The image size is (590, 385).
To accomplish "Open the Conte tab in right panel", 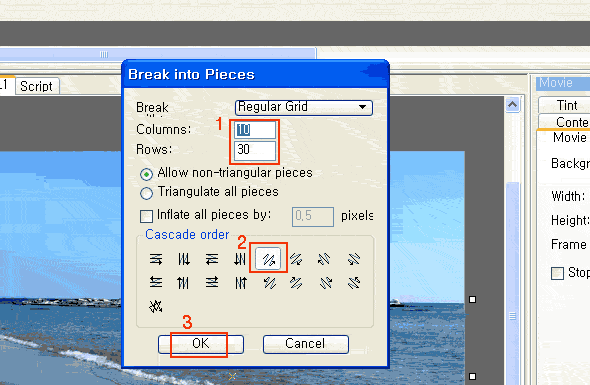I will point(564,122).
